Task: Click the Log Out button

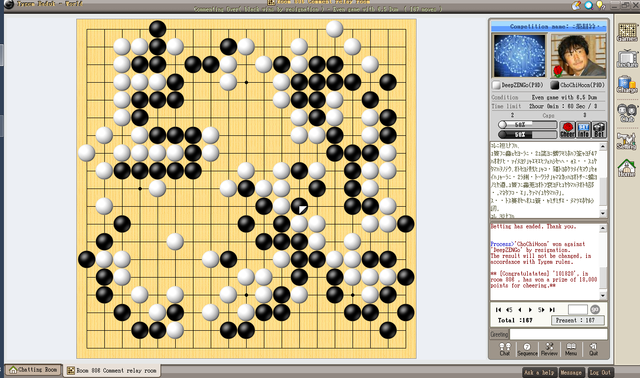Action: (x=600, y=372)
